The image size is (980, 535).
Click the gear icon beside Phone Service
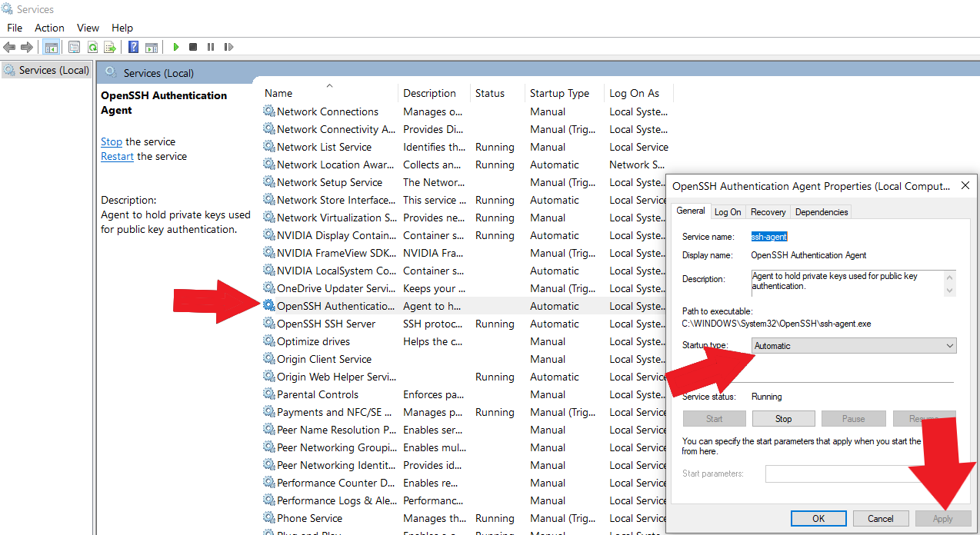(x=269, y=518)
